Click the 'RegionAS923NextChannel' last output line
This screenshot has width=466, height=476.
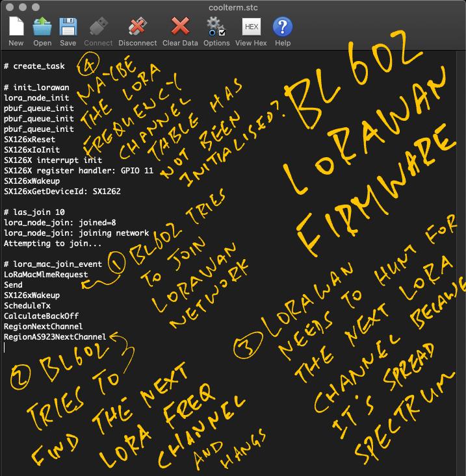point(55,337)
